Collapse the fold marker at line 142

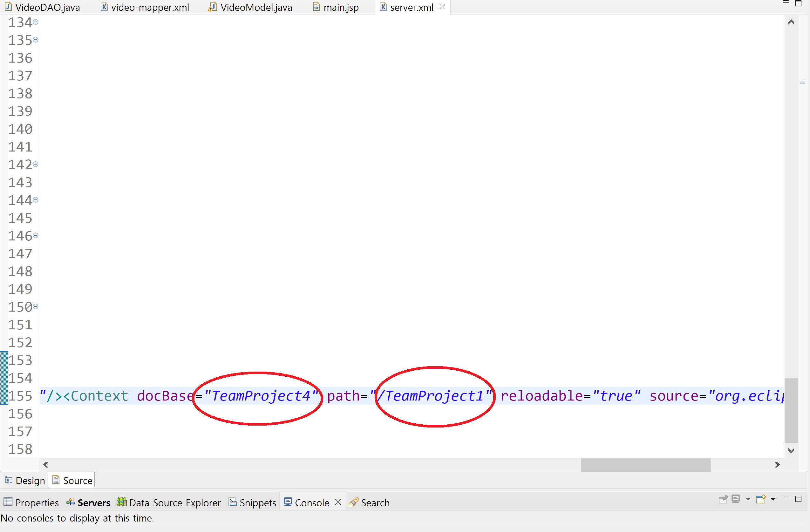tap(36, 164)
